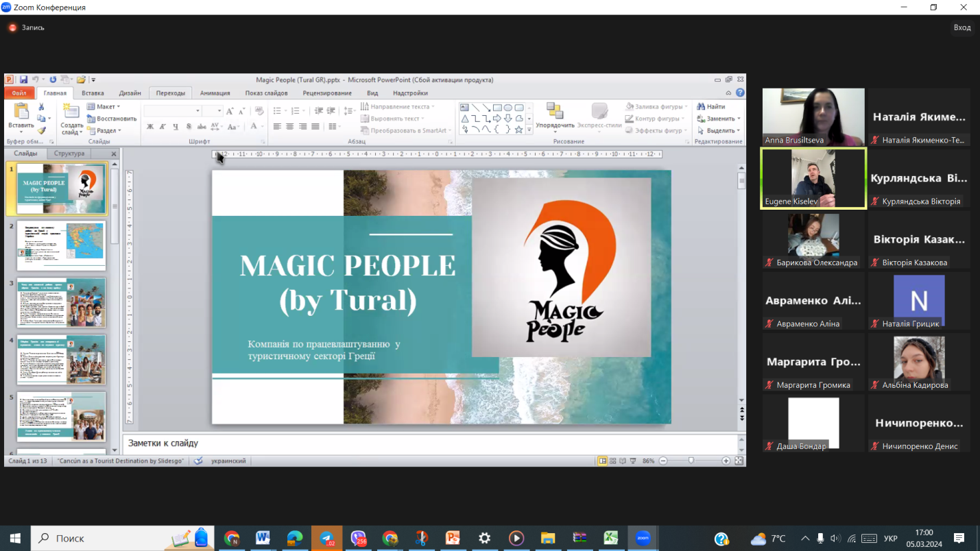Toggle bold Ж formatting
This screenshot has height=551, width=980.
[x=150, y=127]
